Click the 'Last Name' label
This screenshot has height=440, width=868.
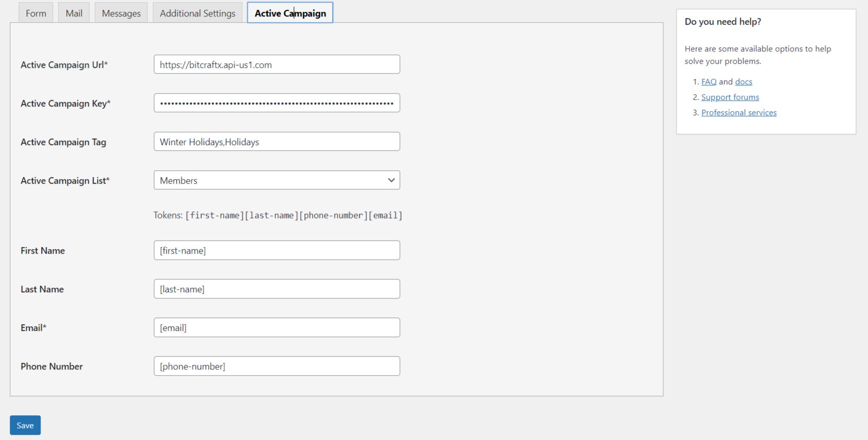tap(42, 289)
